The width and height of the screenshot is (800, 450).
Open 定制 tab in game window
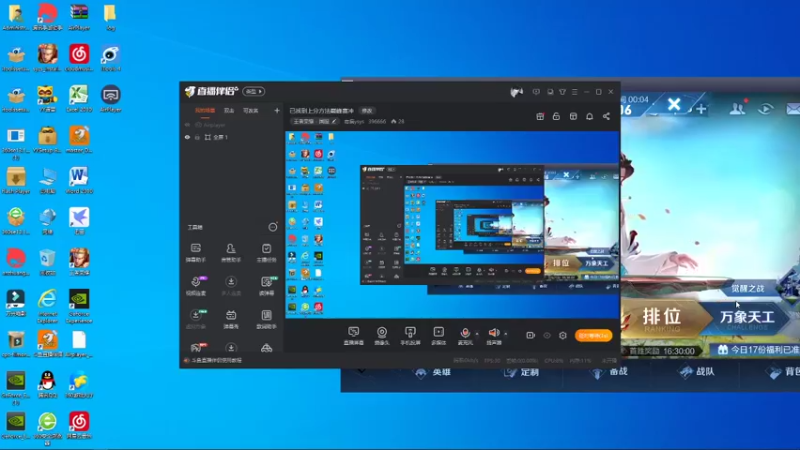521,372
